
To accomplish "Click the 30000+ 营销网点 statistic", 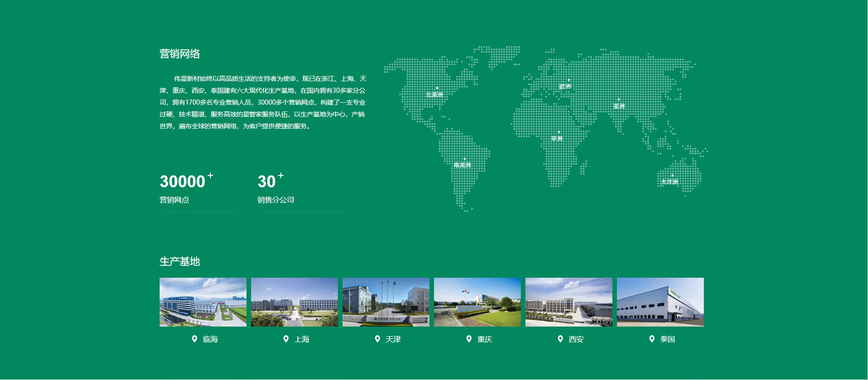I will point(186,188).
